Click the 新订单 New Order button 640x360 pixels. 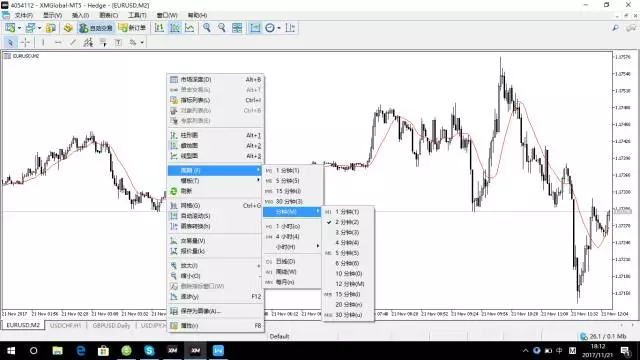(132, 28)
